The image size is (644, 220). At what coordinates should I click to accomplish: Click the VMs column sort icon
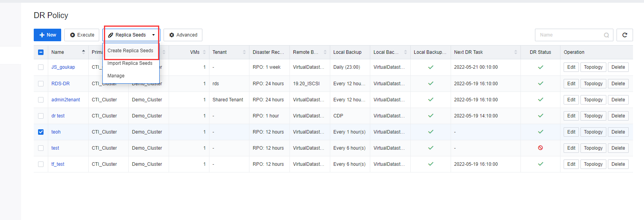[204, 52]
